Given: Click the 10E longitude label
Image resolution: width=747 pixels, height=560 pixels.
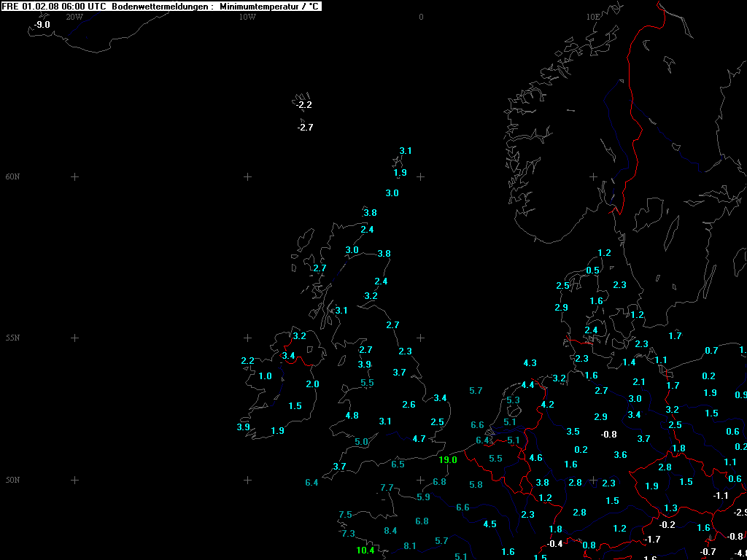Looking at the screenshot, I should 593,16.
